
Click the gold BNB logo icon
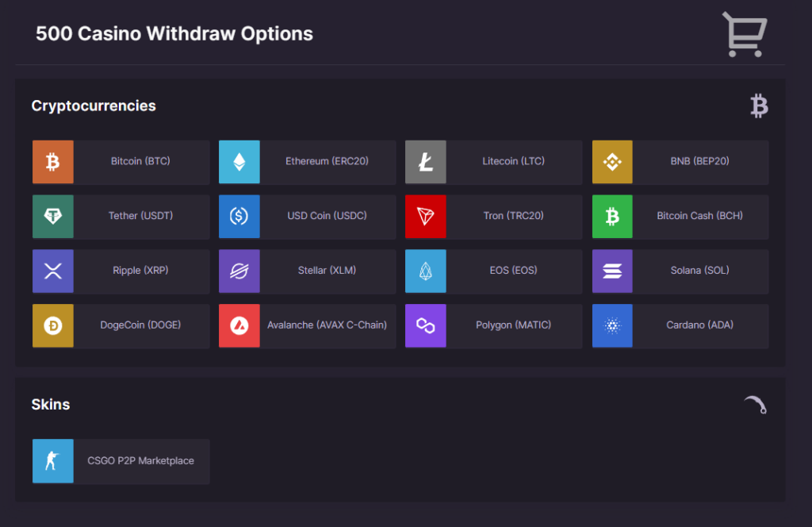click(x=612, y=162)
